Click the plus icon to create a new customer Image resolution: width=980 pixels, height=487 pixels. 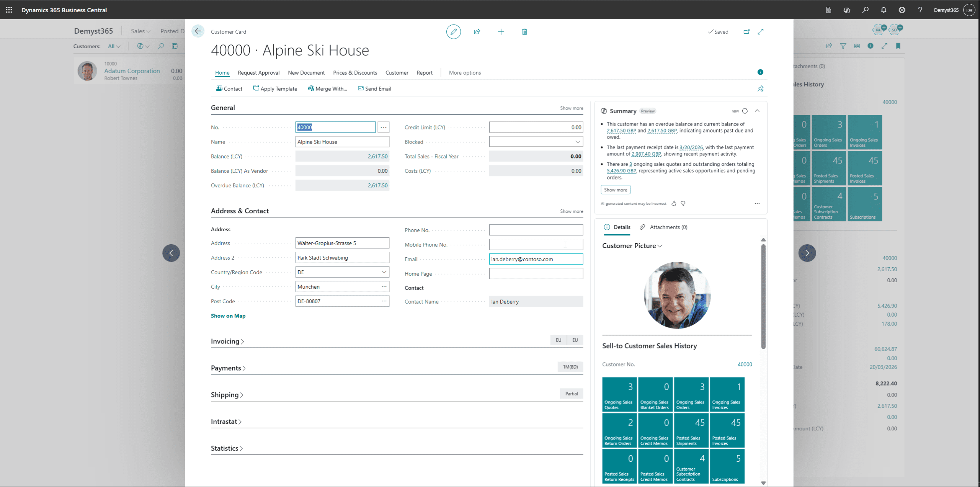click(x=501, y=32)
